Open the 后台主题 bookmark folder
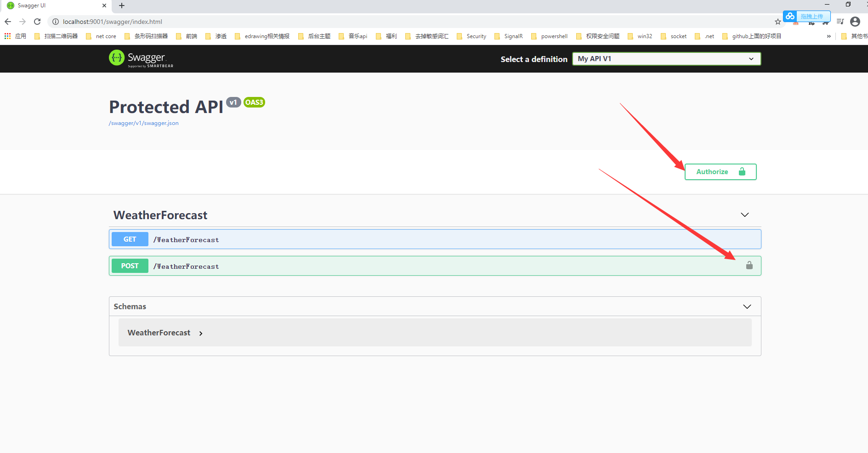Image resolution: width=868 pixels, height=453 pixels. (314, 36)
